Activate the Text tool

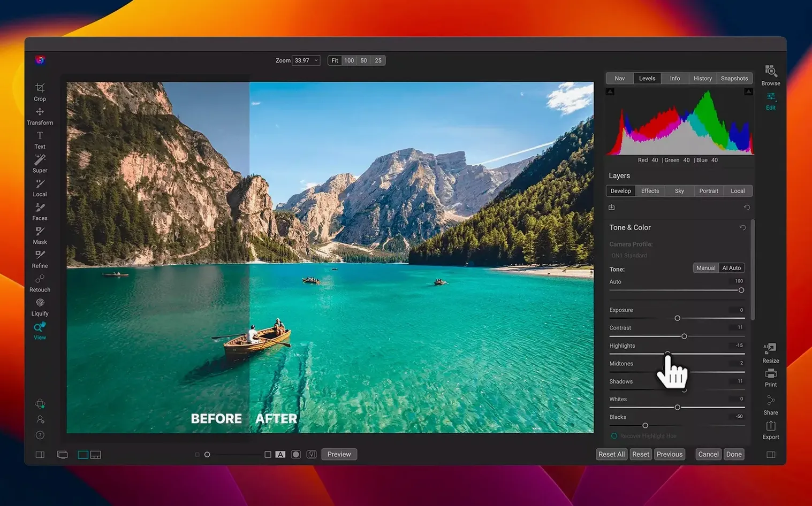tap(40, 140)
